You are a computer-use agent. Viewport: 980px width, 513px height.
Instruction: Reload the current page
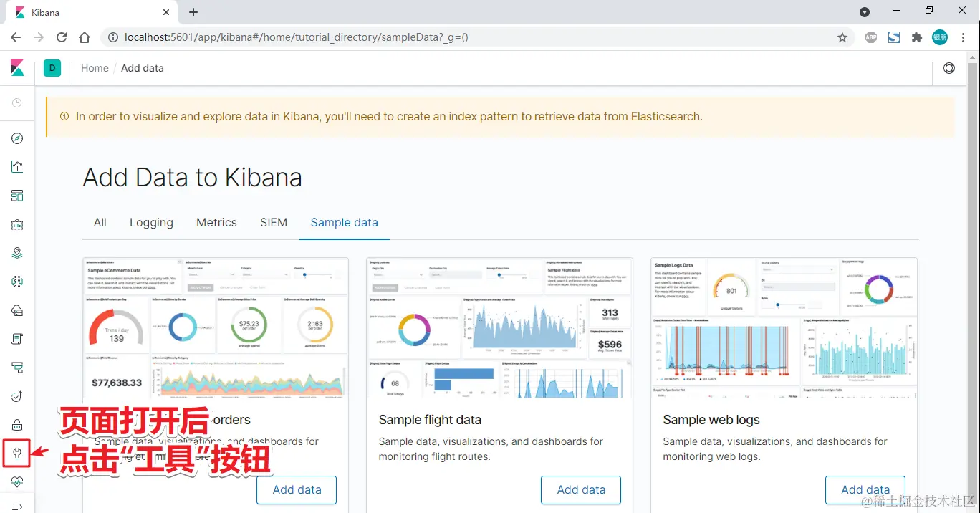click(62, 37)
